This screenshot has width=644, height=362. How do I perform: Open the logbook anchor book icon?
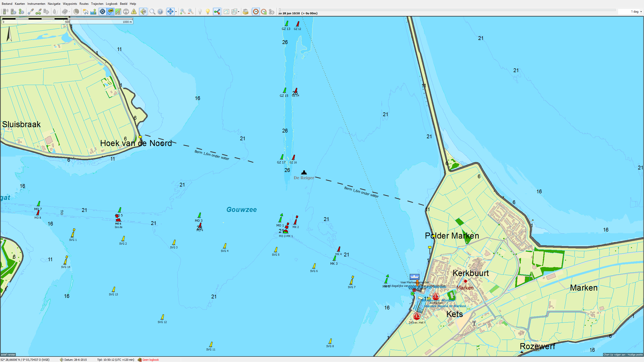65,12
